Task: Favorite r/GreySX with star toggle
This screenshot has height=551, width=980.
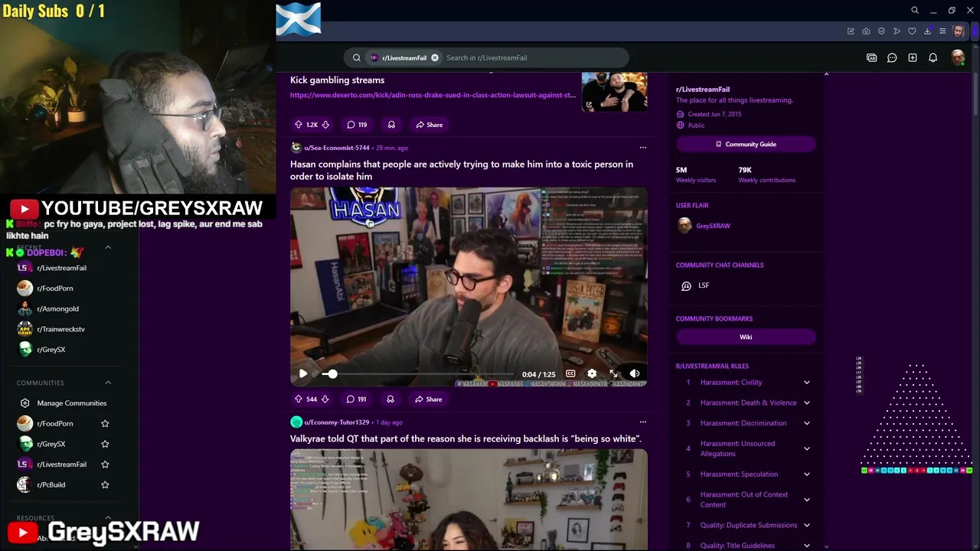Action: tap(105, 444)
